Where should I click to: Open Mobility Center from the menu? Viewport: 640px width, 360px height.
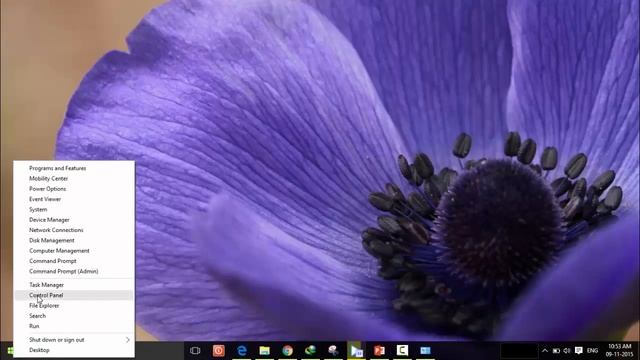click(x=74, y=178)
